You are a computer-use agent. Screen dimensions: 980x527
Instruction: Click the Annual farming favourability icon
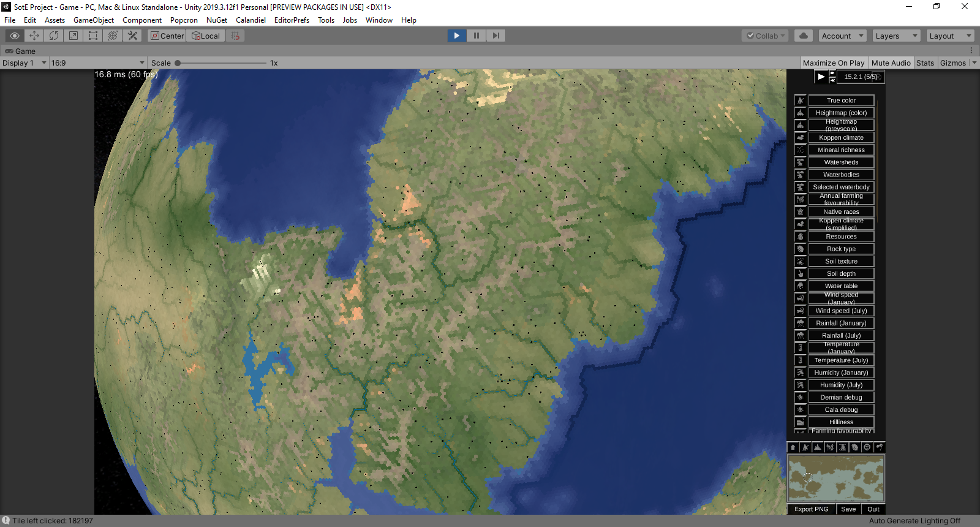tap(800, 199)
